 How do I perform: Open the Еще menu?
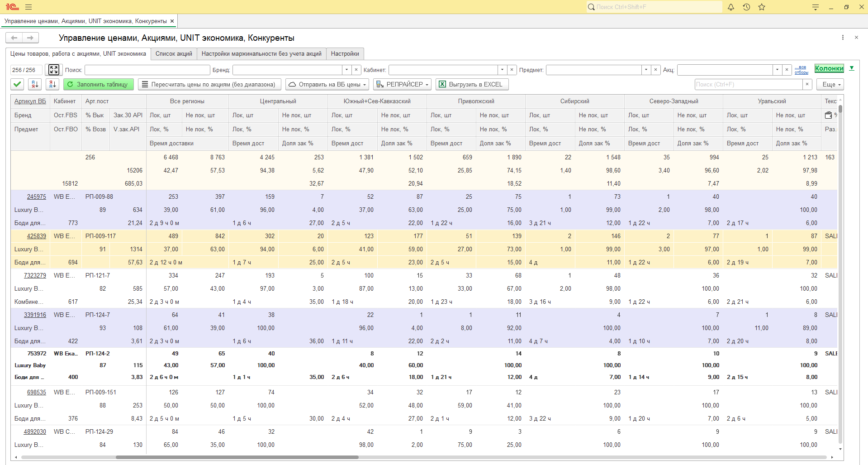coord(830,84)
